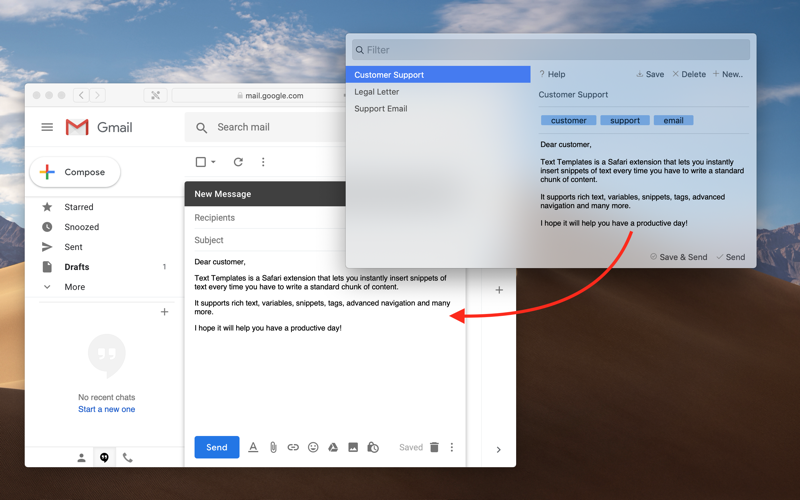800x500 pixels.
Task: Insert files using Google Drive icon
Action: pos(333,447)
